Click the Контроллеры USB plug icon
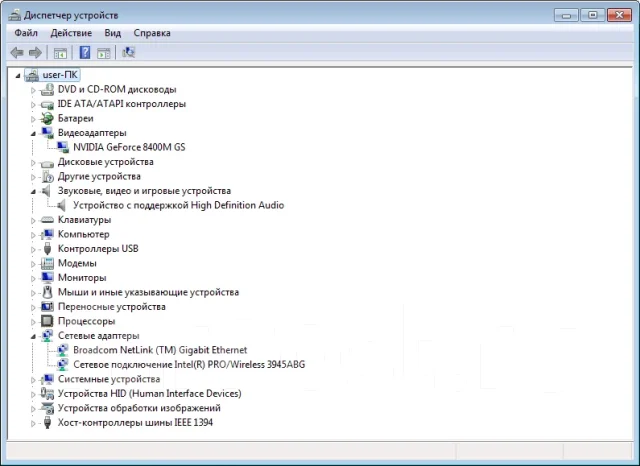 click(x=47, y=249)
